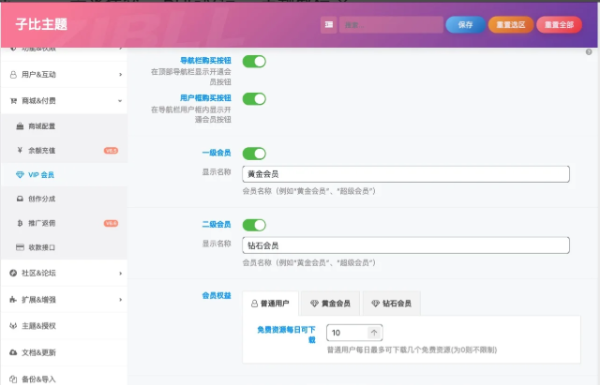Click the cart icon for 商城&付费
Viewport: 600px width, 385px height.
click(13, 101)
